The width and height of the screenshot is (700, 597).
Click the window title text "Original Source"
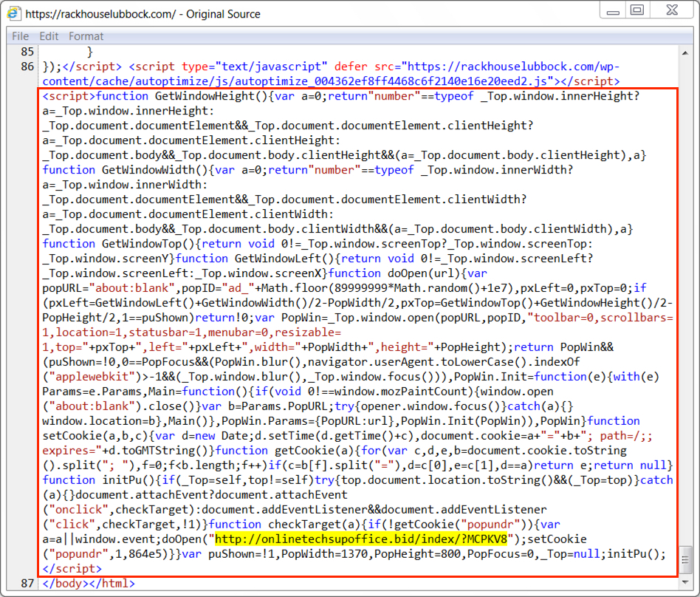(223, 14)
